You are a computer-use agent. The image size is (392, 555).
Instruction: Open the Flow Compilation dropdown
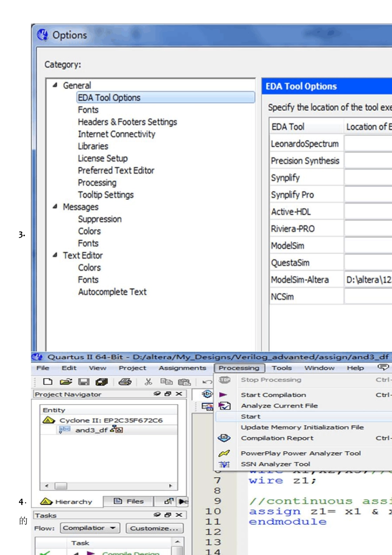coord(90,528)
